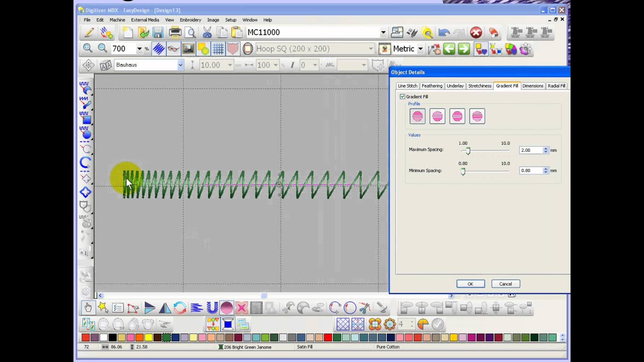Select the blue rectangle shape tool
This screenshot has height=362, width=644.
coord(86,118)
